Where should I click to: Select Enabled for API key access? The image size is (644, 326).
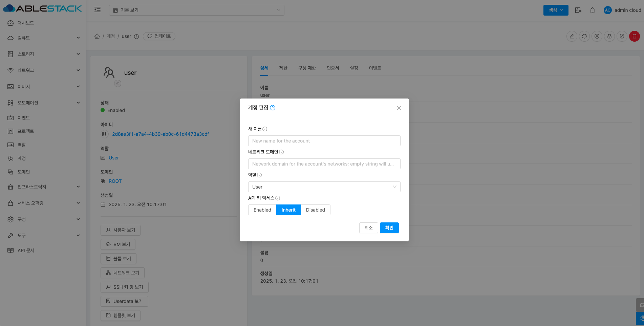[262, 210]
